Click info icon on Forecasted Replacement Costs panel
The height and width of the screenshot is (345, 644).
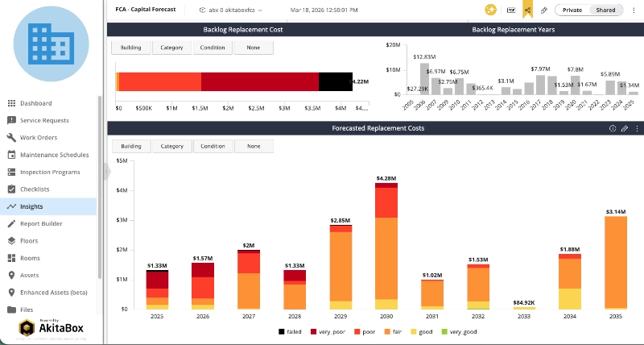[x=613, y=128]
